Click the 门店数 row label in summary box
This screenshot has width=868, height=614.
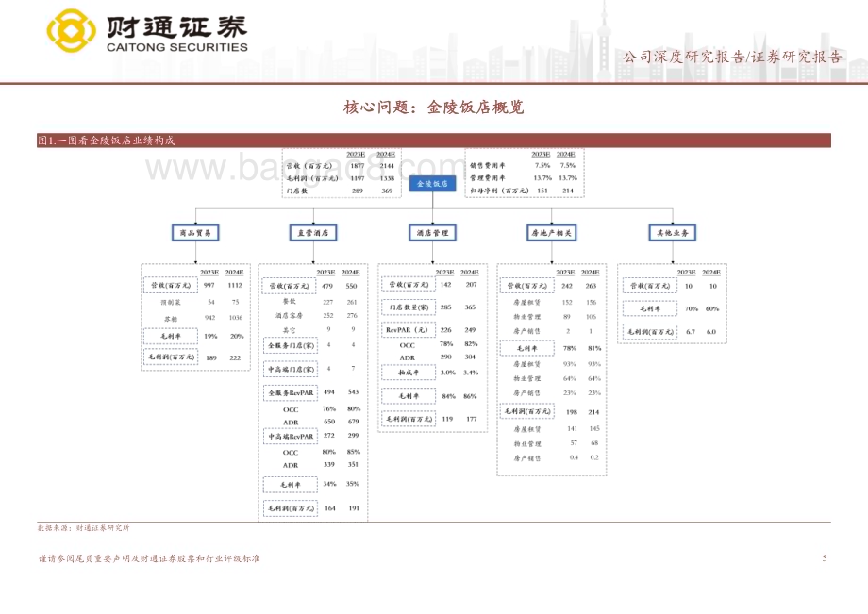(x=297, y=191)
